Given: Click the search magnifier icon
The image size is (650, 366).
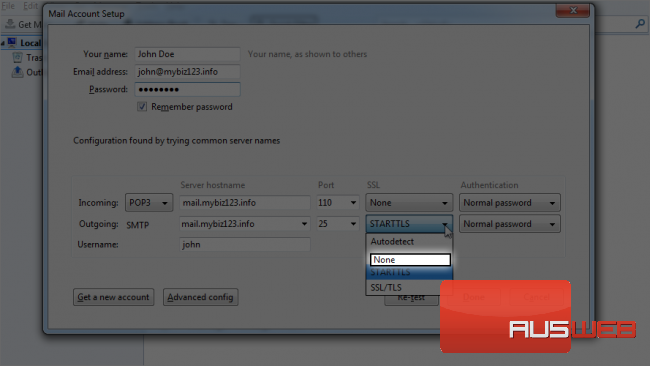Looking at the screenshot, I should click(640, 24).
